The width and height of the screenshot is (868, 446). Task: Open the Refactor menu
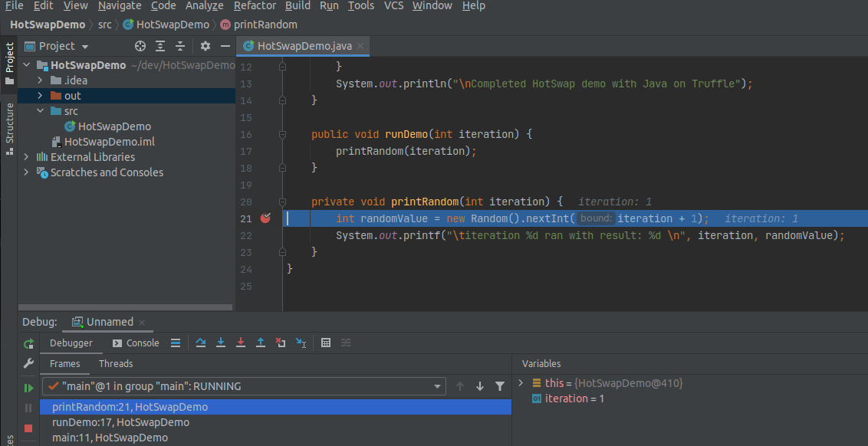[255, 6]
